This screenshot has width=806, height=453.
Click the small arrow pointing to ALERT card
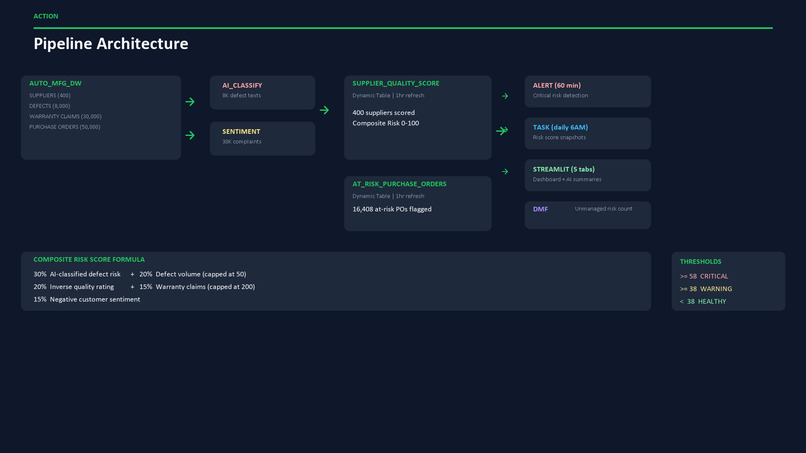pyautogui.click(x=505, y=96)
